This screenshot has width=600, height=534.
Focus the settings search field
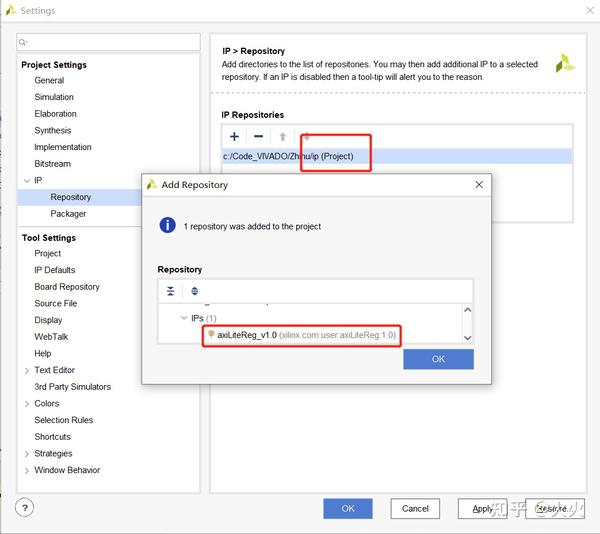pos(108,42)
